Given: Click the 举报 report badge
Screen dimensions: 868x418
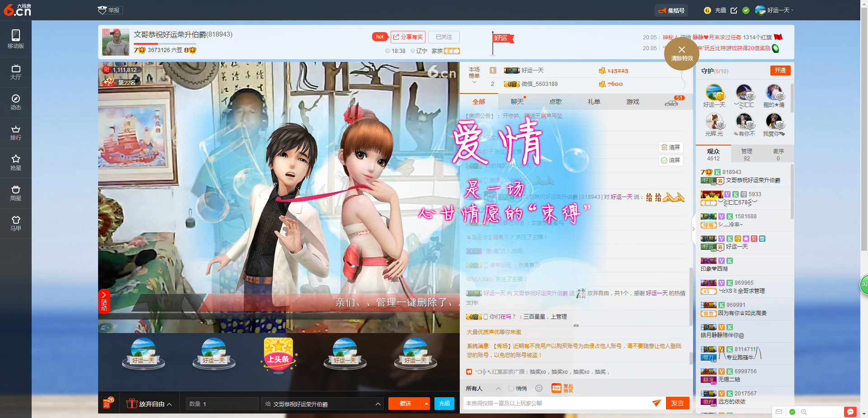Looking at the screenshot, I should click(110, 10).
